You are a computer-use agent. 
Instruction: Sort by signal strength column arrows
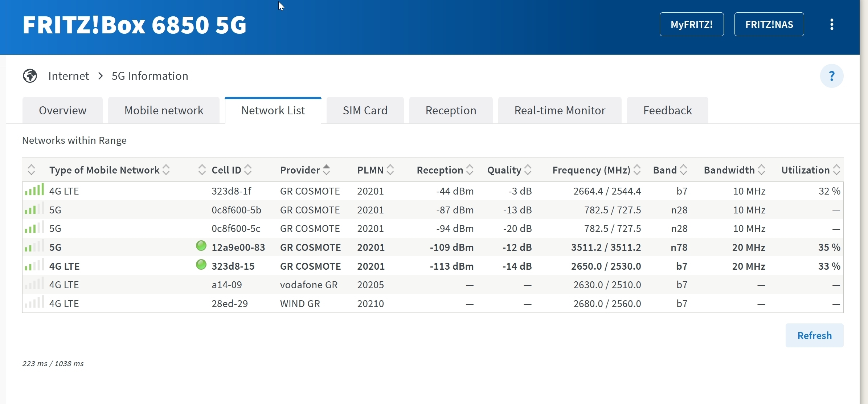(x=31, y=170)
